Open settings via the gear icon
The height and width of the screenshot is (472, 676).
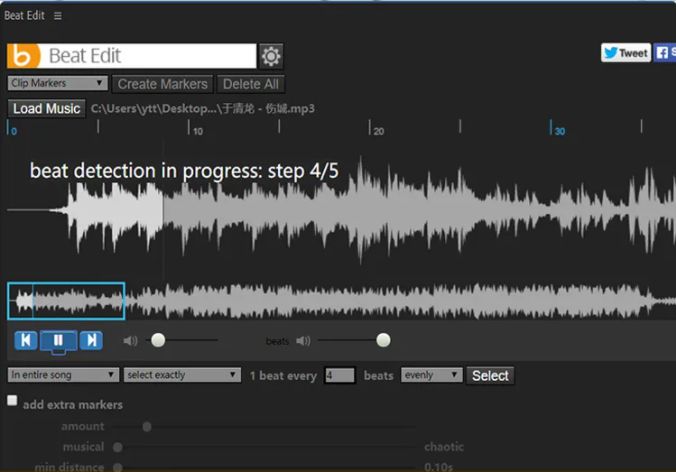pyautogui.click(x=271, y=56)
